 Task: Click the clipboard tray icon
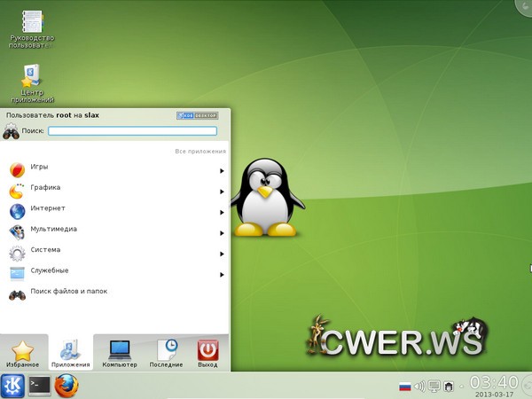(x=450, y=387)
